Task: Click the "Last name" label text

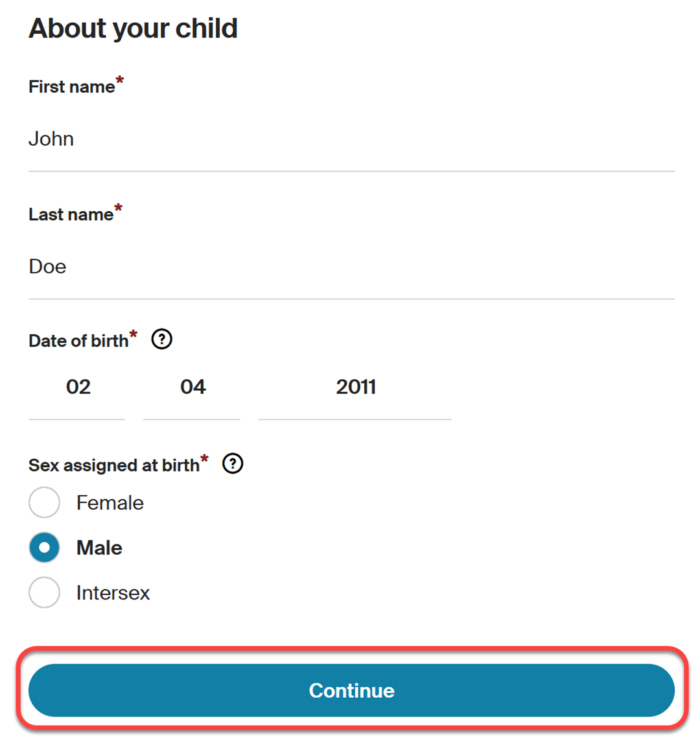Action: (71, 214)
